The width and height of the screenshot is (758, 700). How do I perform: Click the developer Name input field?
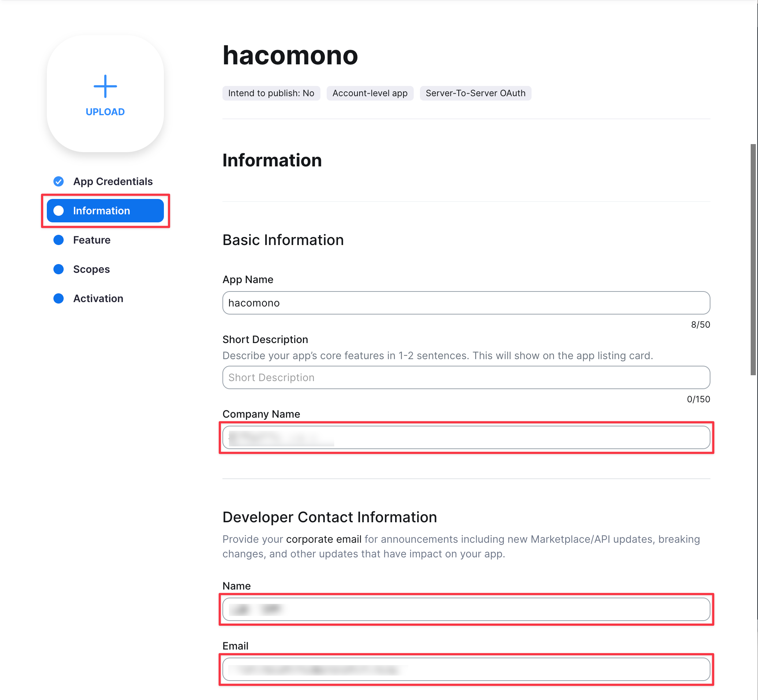466,609
